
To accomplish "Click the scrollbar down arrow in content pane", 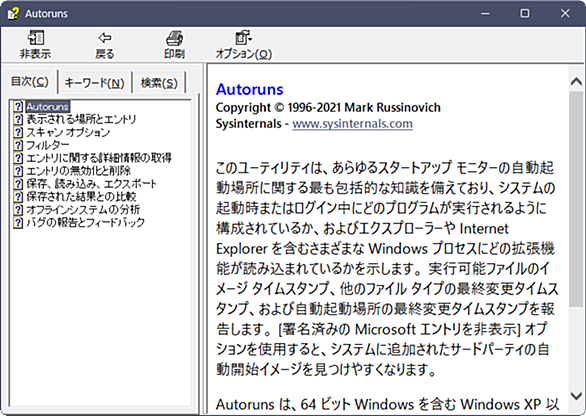I will point(576,396).
